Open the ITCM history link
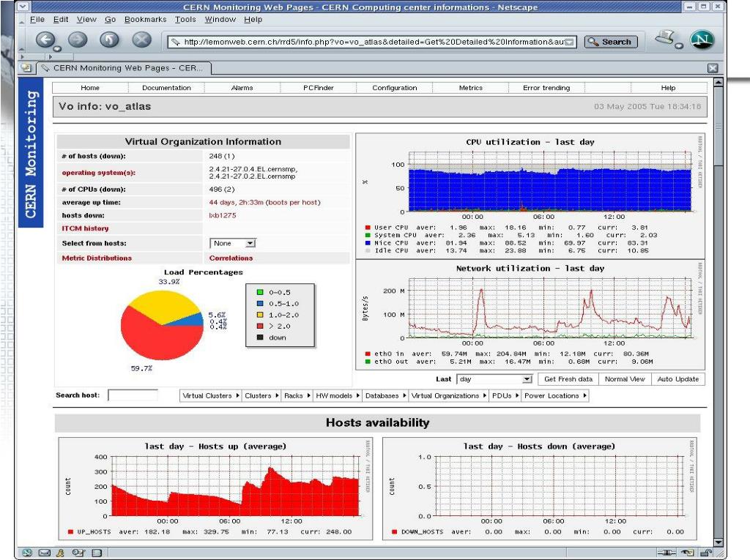 click(85, 228)
